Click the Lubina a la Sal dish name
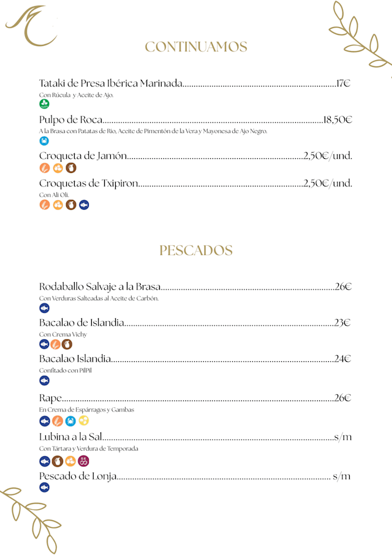Screen dimensions: 392x555 70,437
